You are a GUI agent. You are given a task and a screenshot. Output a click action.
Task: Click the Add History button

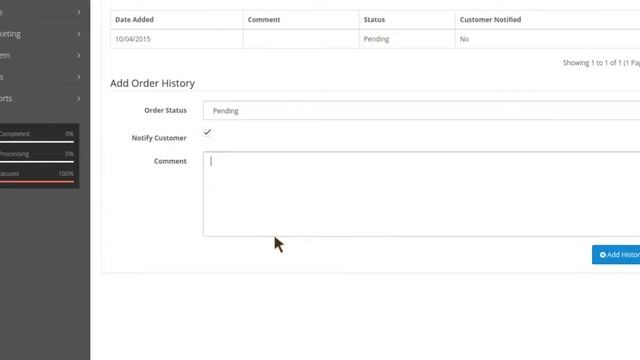pyautogui.click(x=616, y=255)
